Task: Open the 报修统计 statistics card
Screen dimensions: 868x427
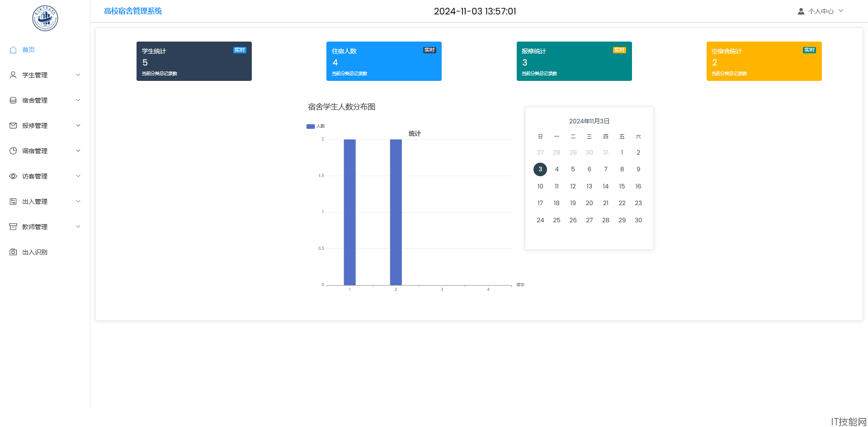Action: [x=574, y=61]
